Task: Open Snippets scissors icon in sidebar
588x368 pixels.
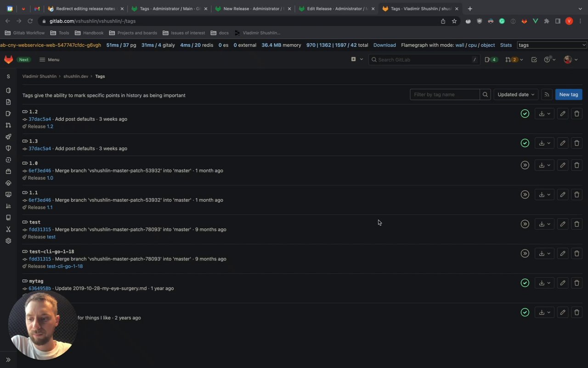Action: point(8,229)
